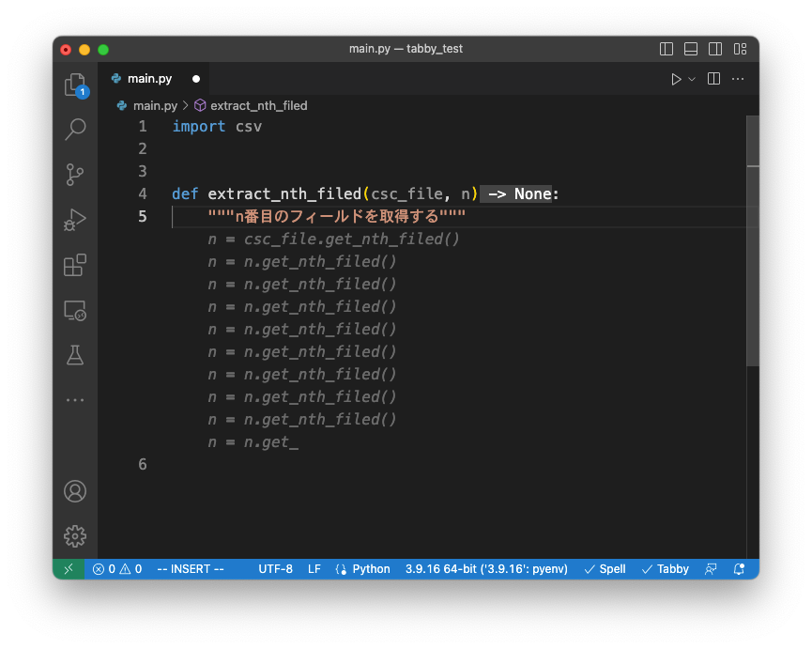812x649 pixels.
Task: Change the UTF-8 file encoding
Action: tap(275, 569)
